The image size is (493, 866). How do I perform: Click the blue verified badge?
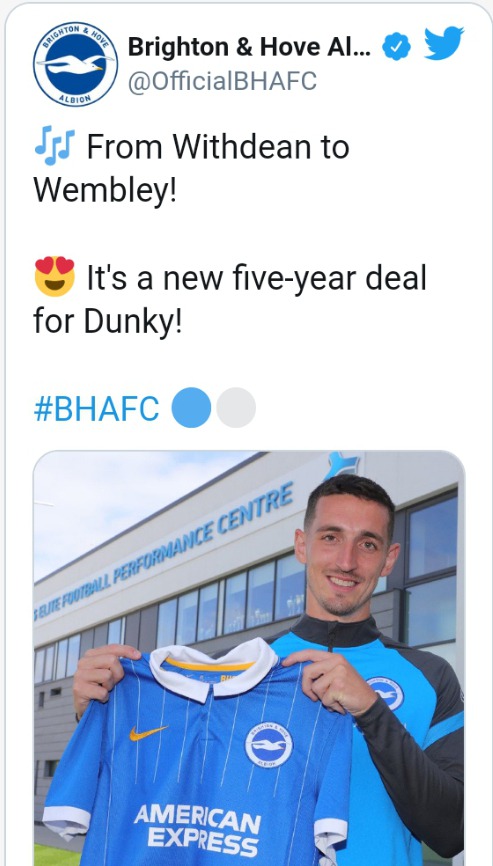(397, 47)
